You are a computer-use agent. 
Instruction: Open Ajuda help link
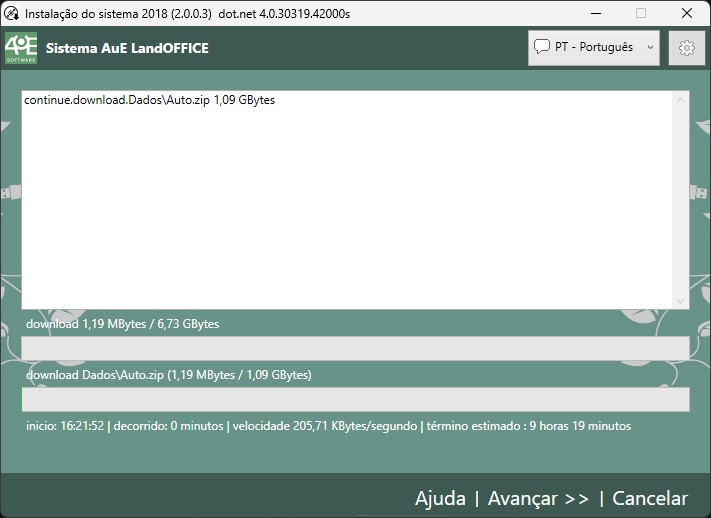coord(440,498)
